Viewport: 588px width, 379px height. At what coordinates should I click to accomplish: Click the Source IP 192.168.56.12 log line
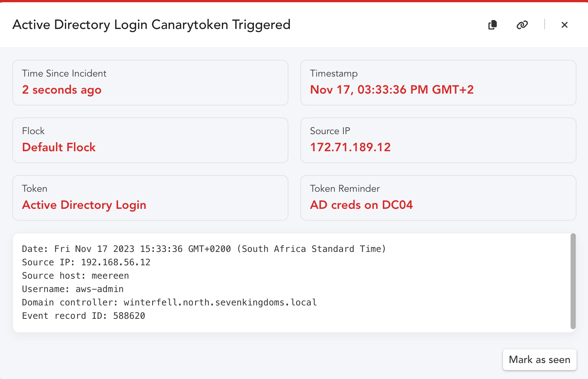click(86, 262)
